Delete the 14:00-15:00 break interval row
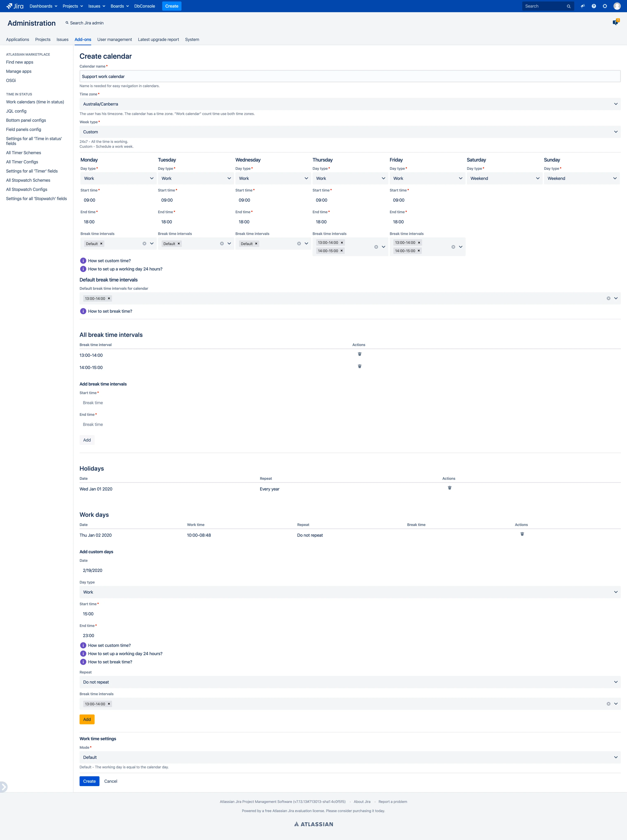 [x=359, y=366]
